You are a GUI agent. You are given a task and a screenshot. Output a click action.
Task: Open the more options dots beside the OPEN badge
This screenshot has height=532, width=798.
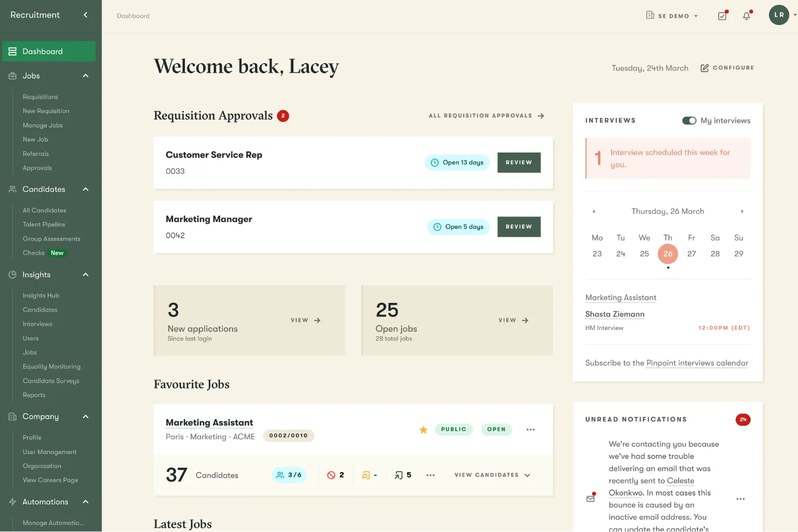[531, 430]
